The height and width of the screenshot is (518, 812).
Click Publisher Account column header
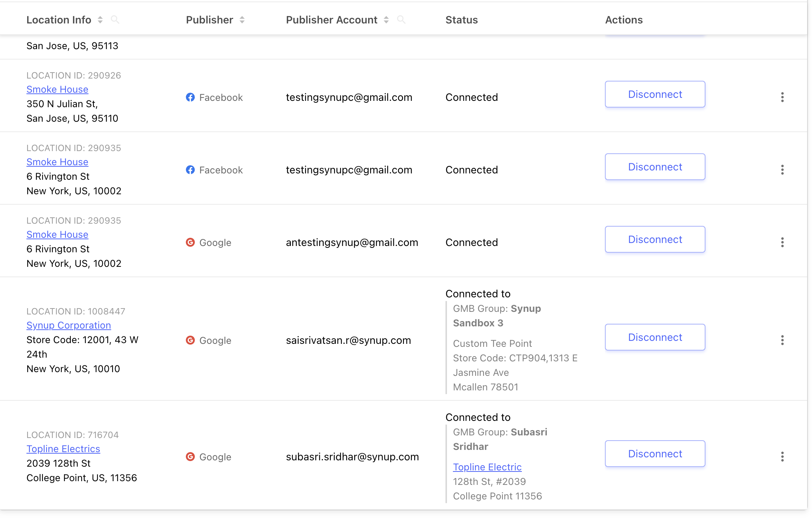(332, 20)
